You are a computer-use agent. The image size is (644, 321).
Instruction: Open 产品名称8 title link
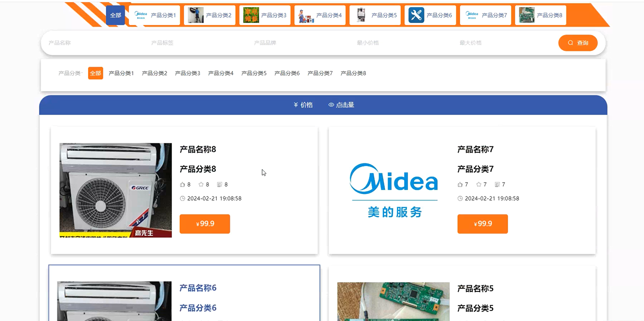tap(198, 149)
